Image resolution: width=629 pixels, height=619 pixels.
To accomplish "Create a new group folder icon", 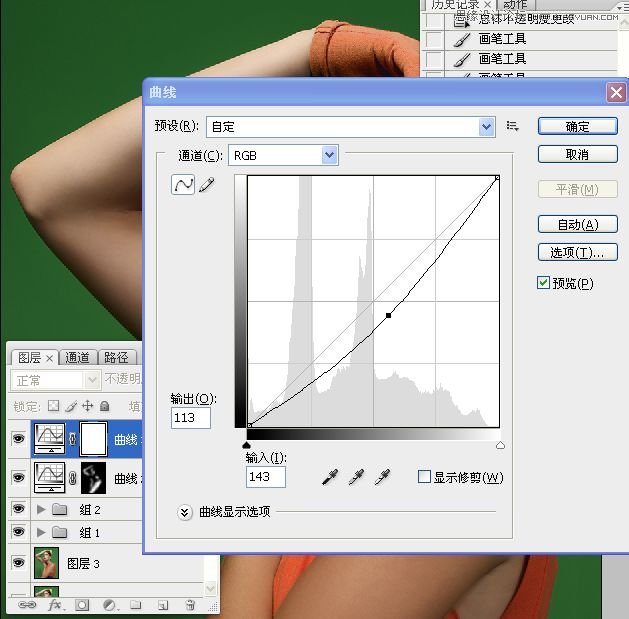I will 136,605.
